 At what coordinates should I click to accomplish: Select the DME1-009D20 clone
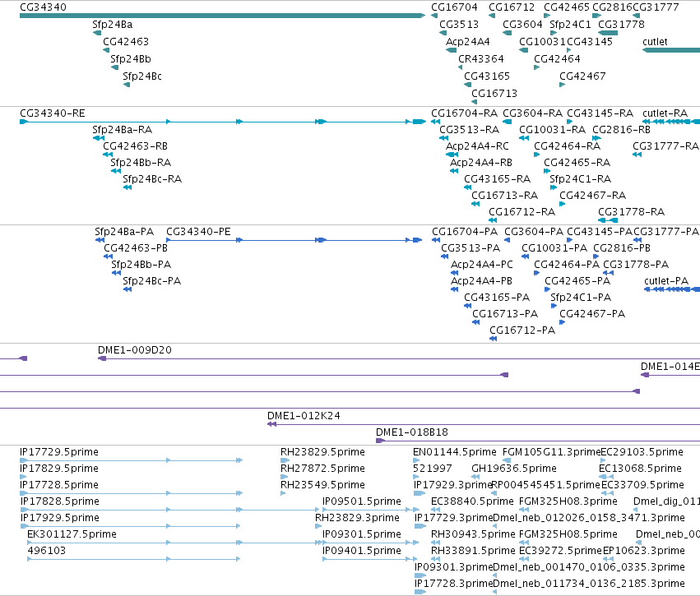pyautogui.click(x=399, y=358)
